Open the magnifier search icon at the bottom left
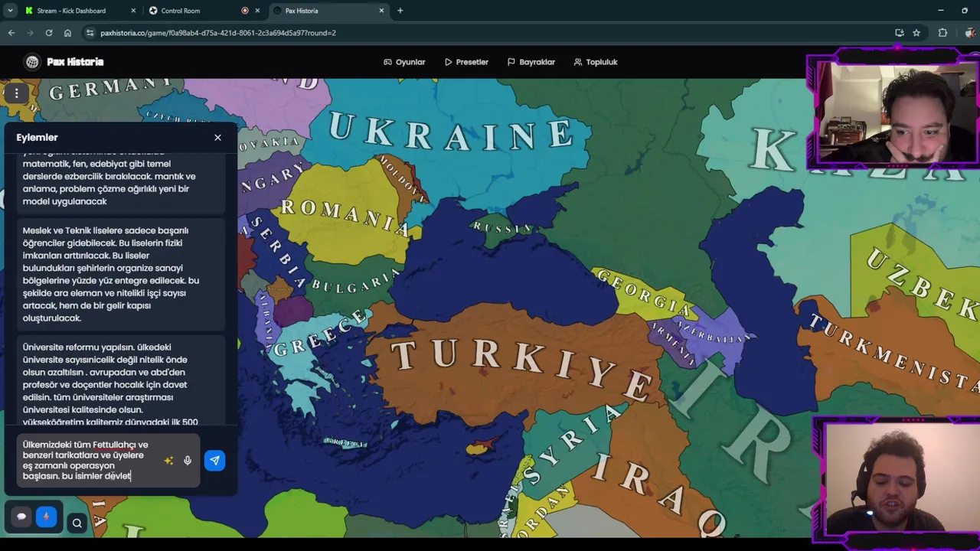 [x=77, y=523]
